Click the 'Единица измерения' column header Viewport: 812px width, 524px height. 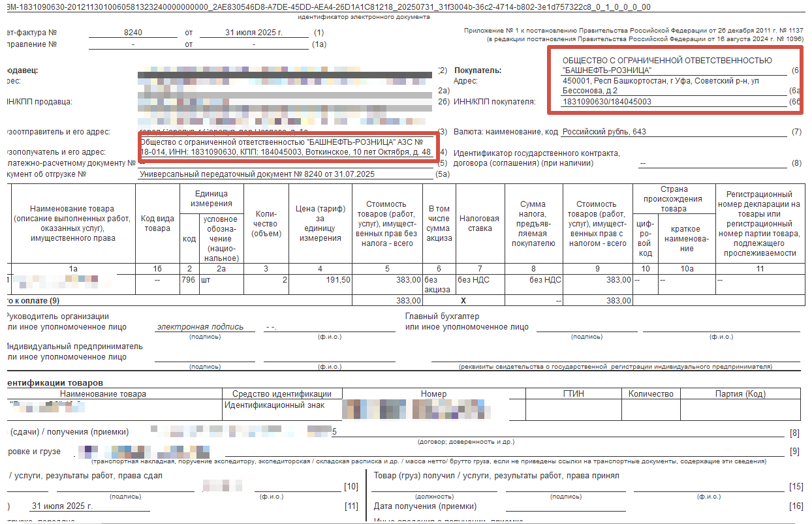[x=211, y=200]
